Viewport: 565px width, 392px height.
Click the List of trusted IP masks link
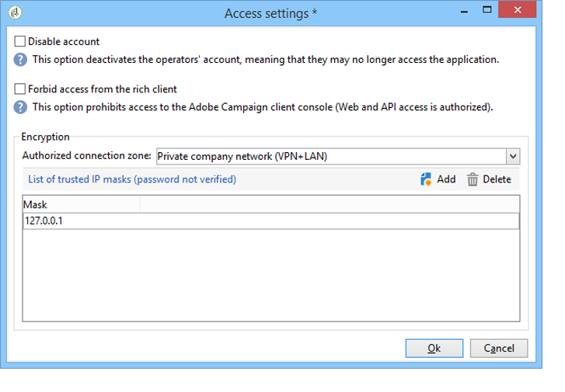click(x=132, y=179)
